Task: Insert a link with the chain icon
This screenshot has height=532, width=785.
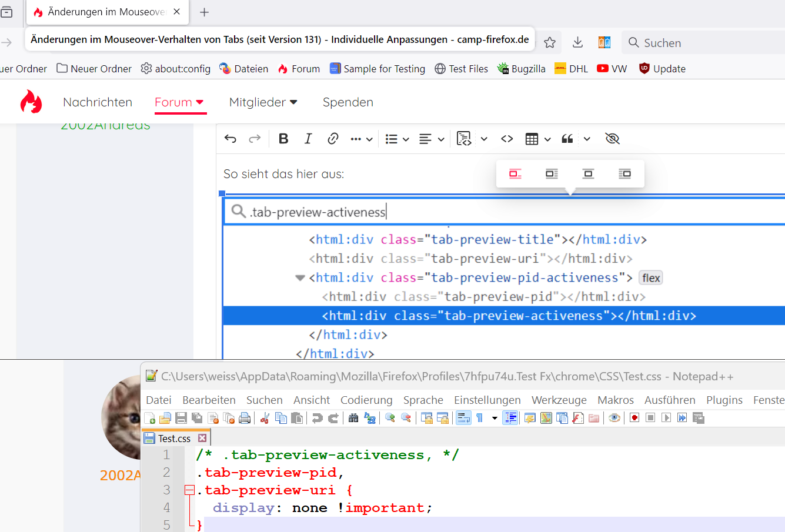Action: (333, 139)
